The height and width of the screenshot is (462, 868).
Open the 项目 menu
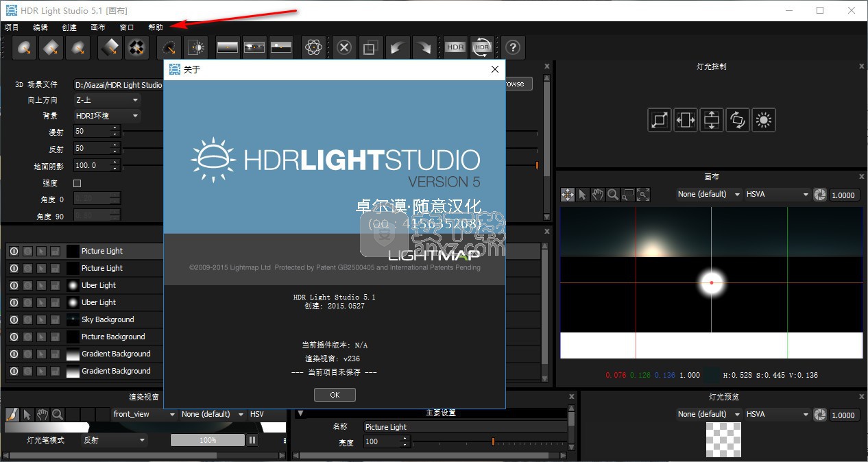[12, 27]
